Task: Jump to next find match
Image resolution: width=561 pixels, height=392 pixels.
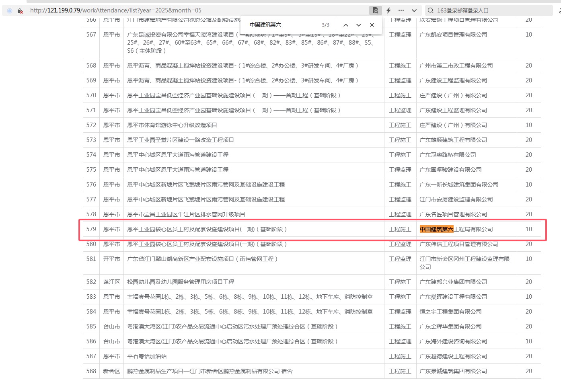Action: 359,25
